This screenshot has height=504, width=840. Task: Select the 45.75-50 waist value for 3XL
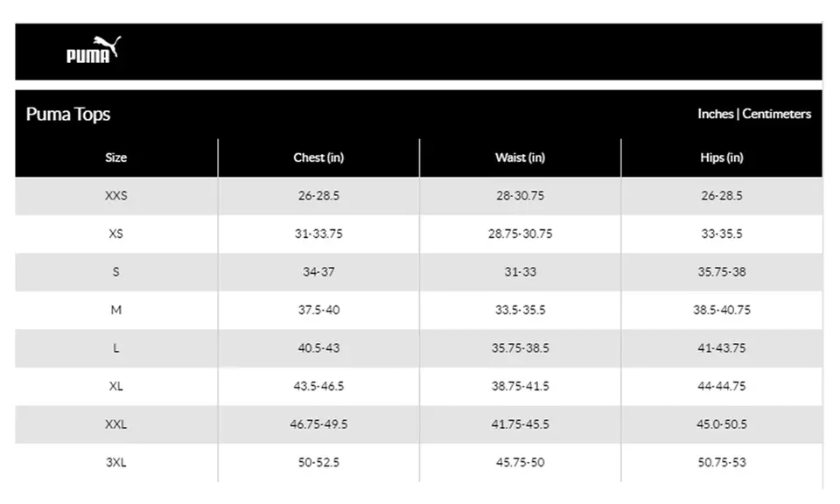[520, 462]
